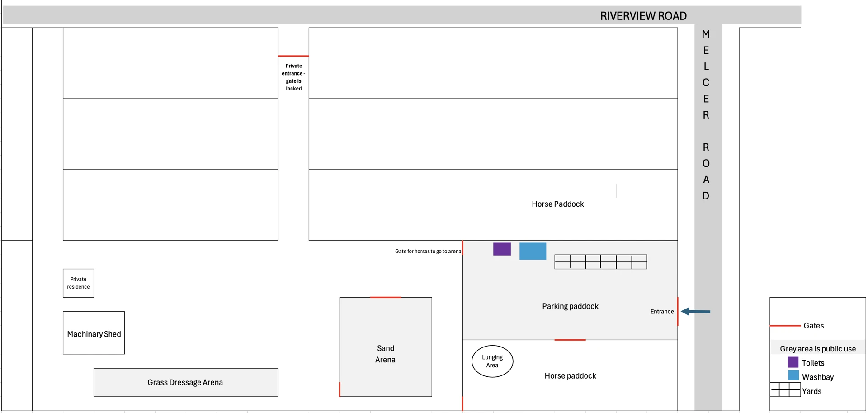Click the 'Grey area is public use' legend text
Viewport: 868px width, 413px height.
pyautogui.click(x=817, y=349)
